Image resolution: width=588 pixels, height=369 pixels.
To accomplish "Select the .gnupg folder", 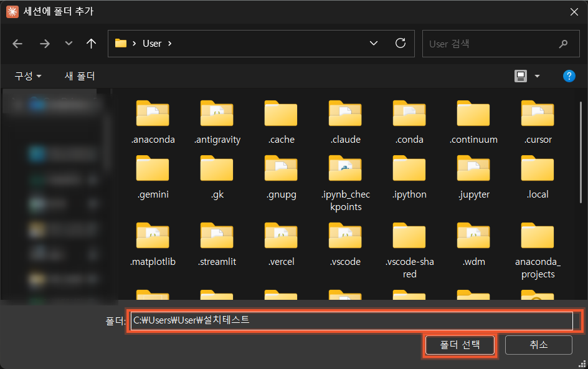I will tap(282, 177).
